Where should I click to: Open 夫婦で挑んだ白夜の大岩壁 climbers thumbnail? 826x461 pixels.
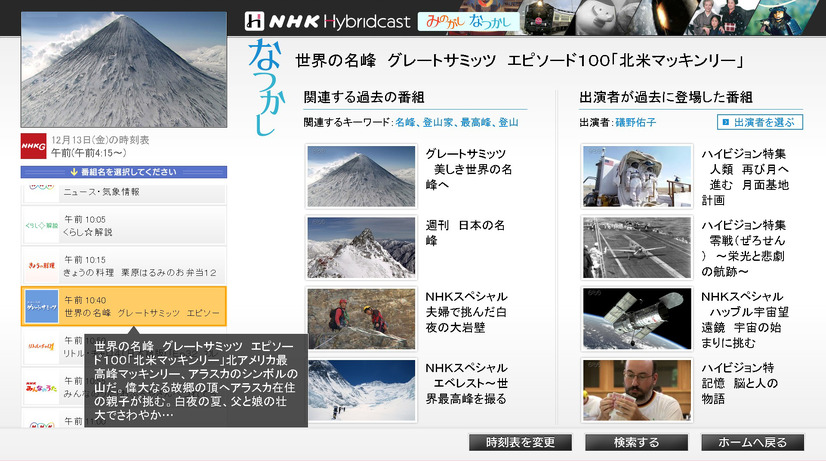361,319
